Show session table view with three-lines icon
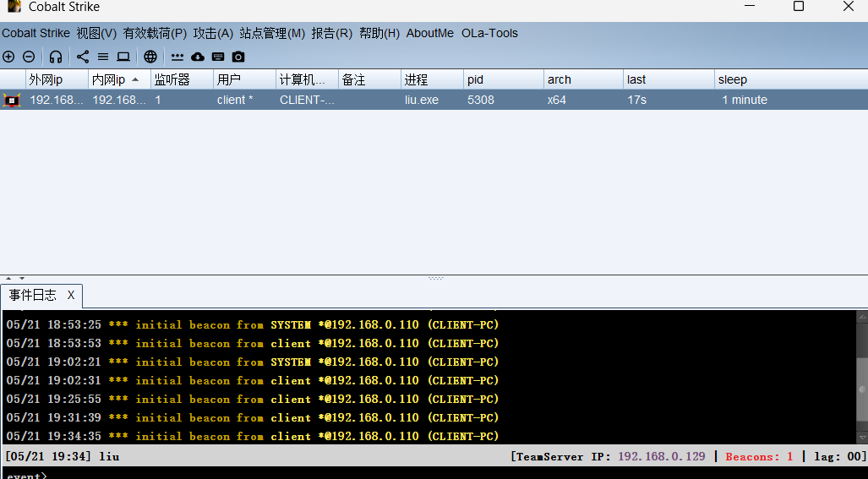Screen dimensions: 868x479 point(103,57)
